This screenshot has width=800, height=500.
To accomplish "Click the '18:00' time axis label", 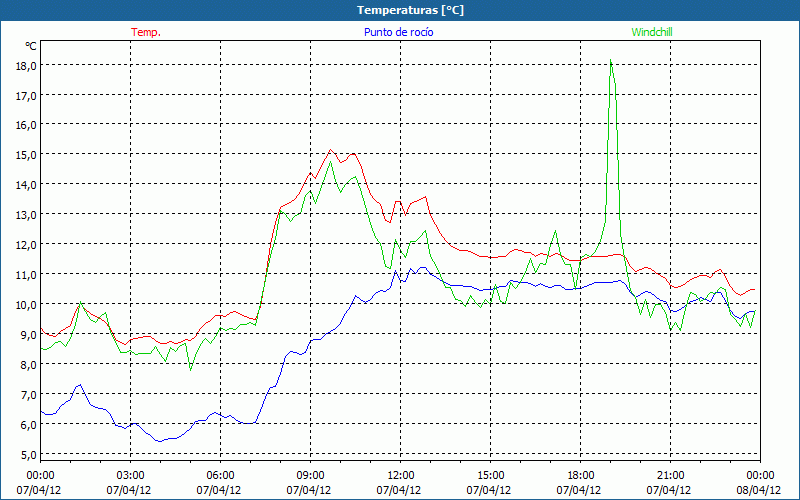I will coord(581,476).
